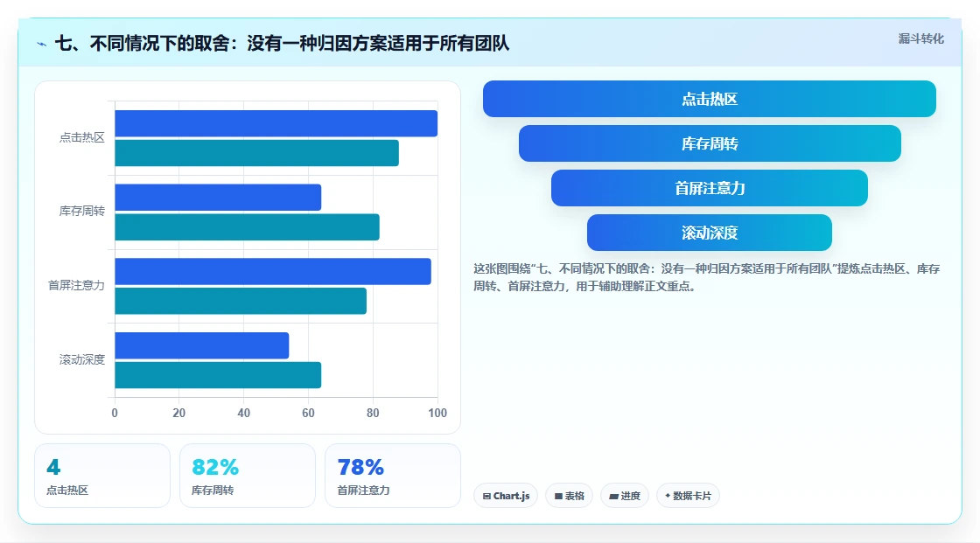Select the 点击热区 funnel stage
The height and width of the screenshot is (543, 980).
pyautogui.click(x=710, y=99)
